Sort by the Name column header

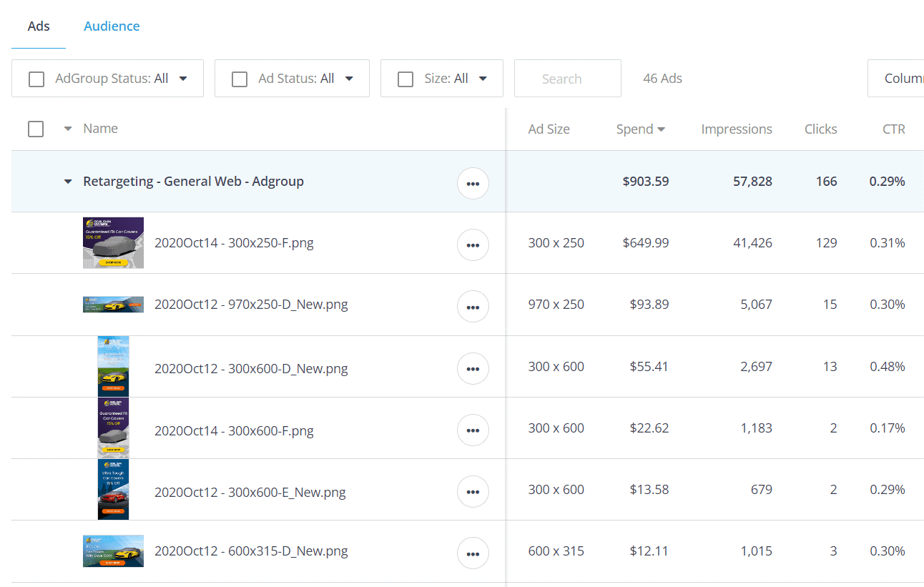100,129
